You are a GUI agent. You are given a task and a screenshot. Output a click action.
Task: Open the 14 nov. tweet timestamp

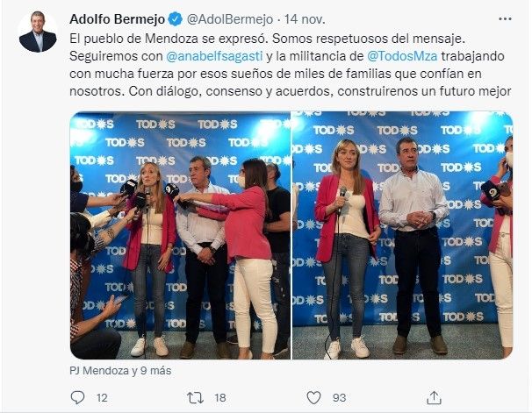[305, 19]
